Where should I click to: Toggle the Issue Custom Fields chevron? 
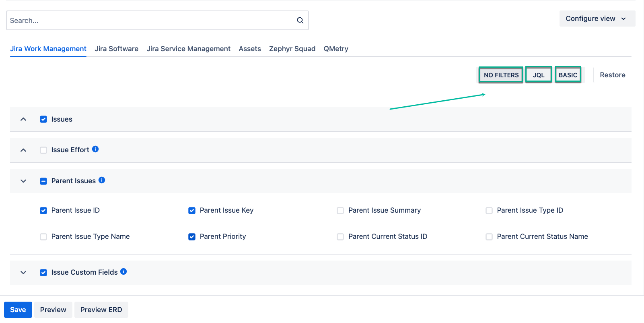(23, 273)
